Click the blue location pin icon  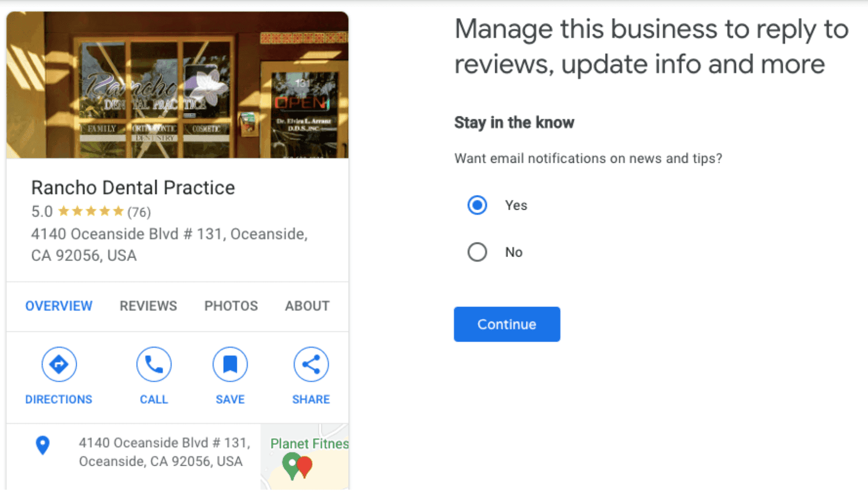43,445
